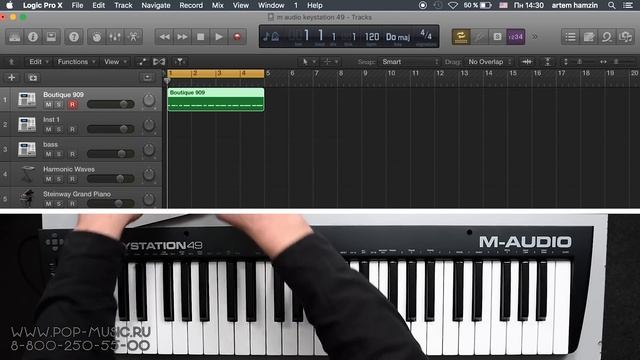Click the Wi-Fi status icon
640x360 pixels.
tap(453, 5)
